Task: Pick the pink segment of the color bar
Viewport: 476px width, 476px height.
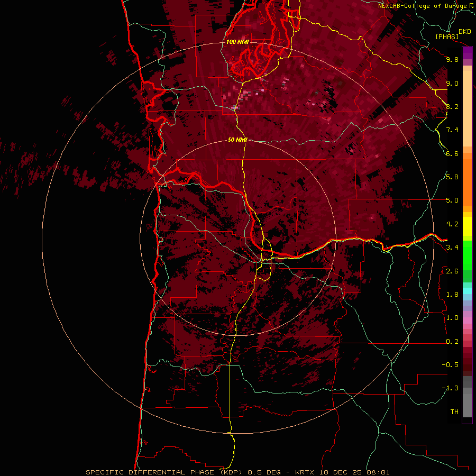Action: tap(467, 321)
